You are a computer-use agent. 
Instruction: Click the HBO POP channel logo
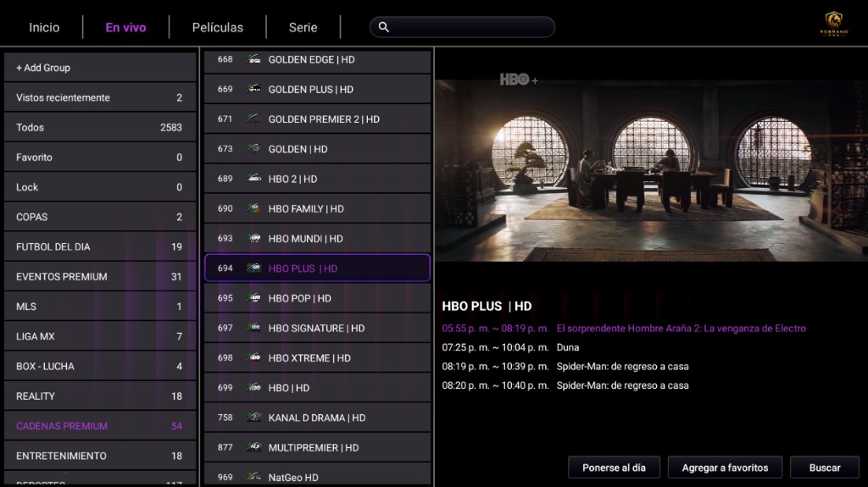(x=254, y=298)
